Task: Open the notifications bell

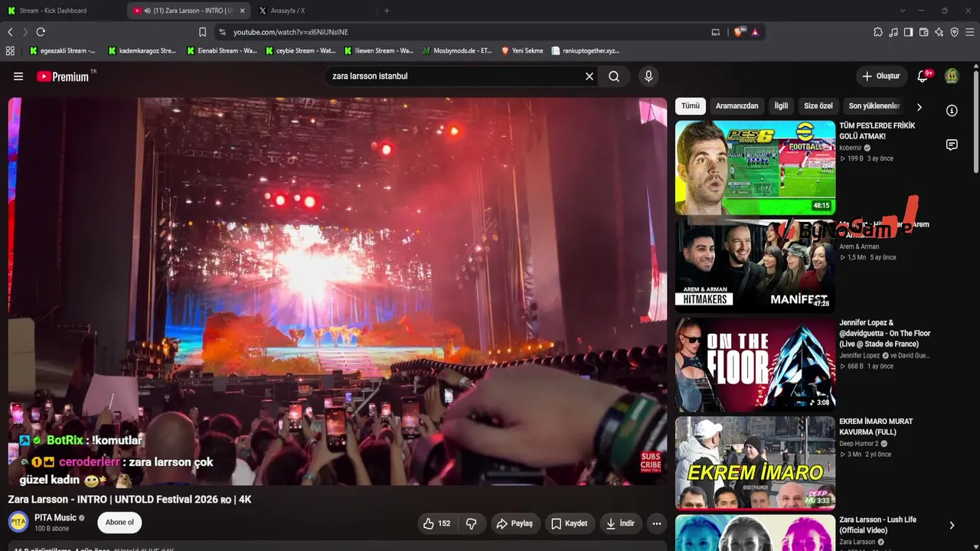Action: pyautogui.click(x=923, y=77)
